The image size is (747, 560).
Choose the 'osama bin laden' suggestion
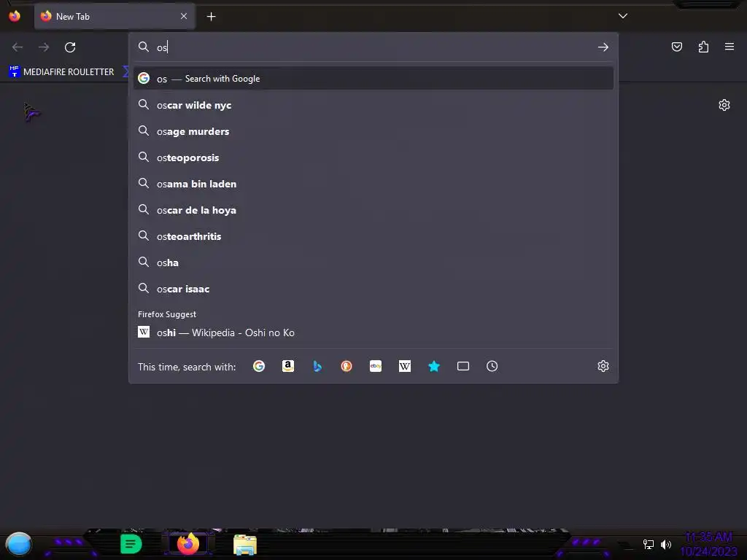(373, 184)
